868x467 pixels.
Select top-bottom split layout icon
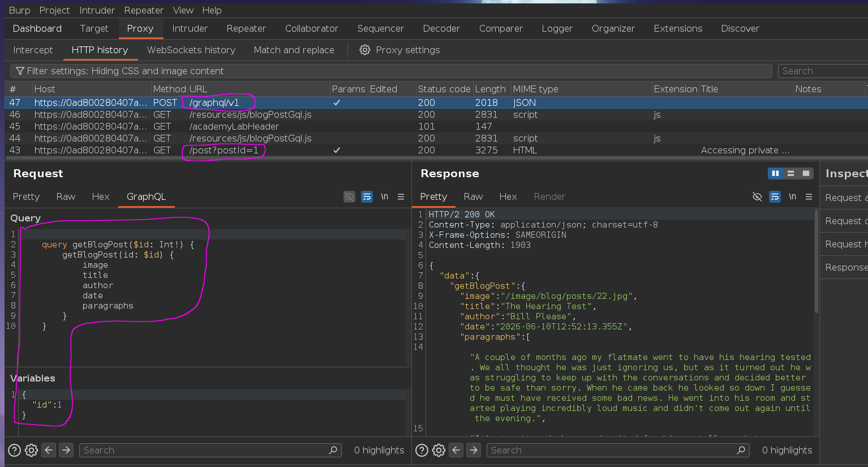(790, 173)
